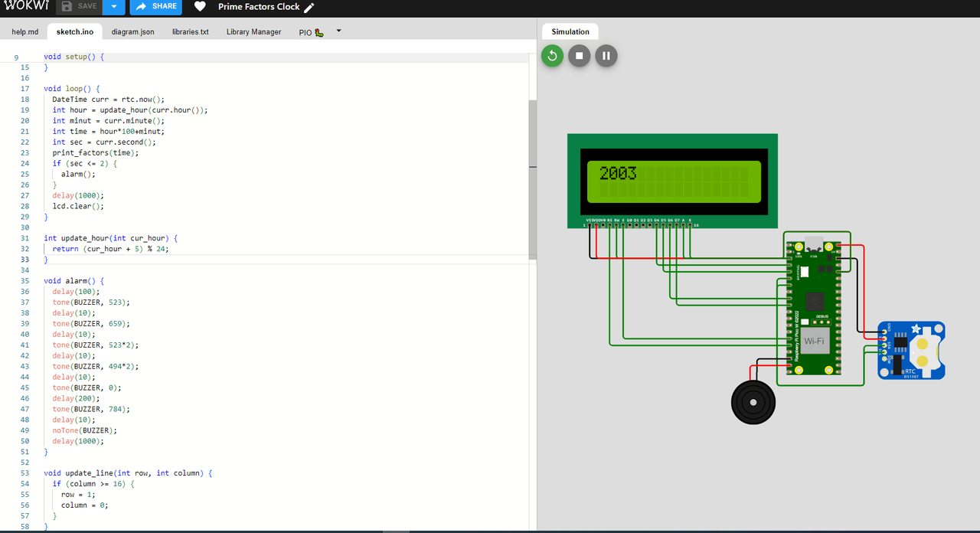Image resolution: width=980 pixels, height=533 pixels.
Task: Expand the editor tabs dropdown arrow
Action: coord(338,31)
